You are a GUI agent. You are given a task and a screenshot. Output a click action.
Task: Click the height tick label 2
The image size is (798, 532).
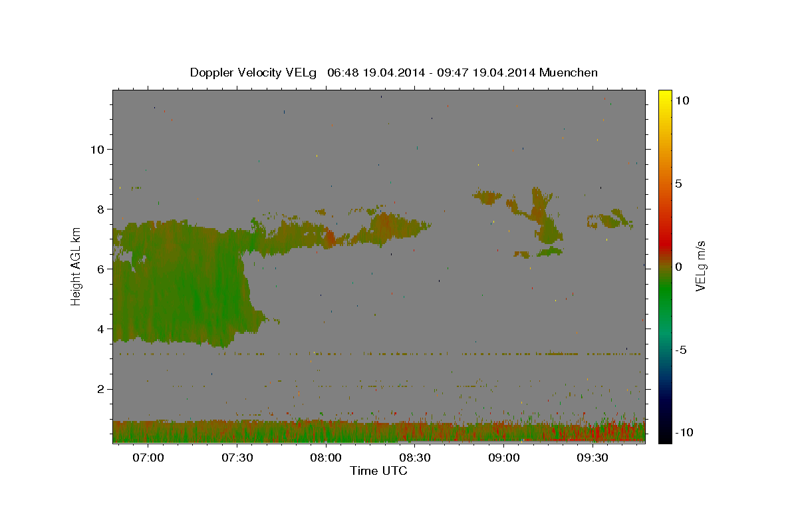(x=100, y=389)
